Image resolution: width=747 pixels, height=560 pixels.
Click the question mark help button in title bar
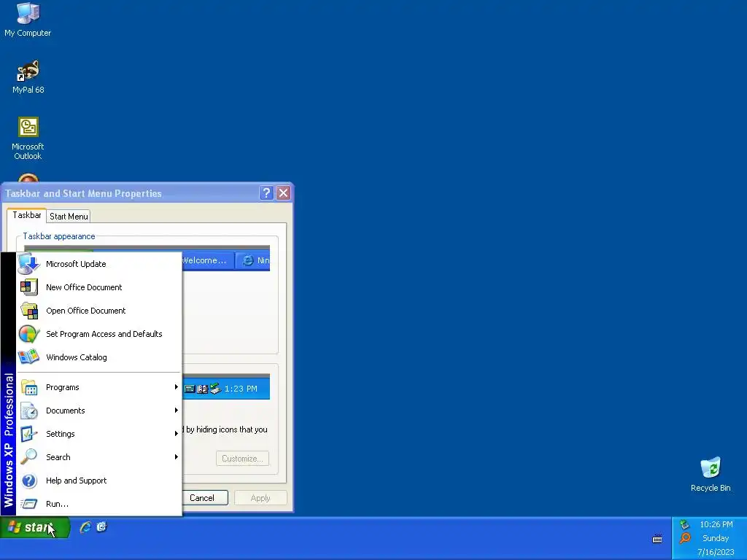pos(266,192)
